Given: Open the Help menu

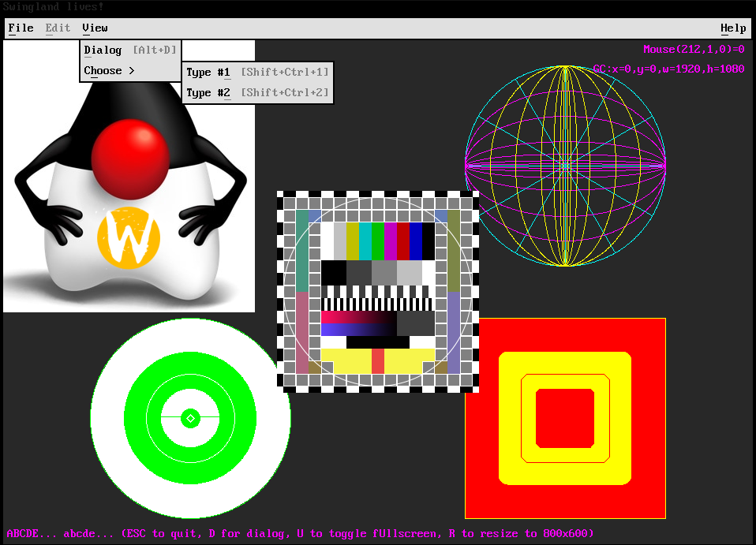Looking at the screenshot, I should tap(733, 28).
